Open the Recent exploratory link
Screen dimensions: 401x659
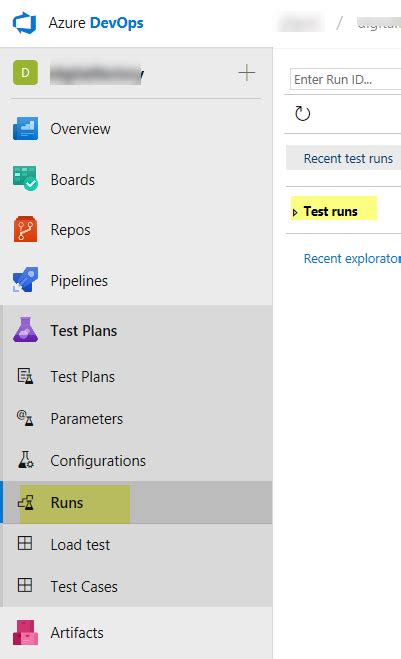click(x=352, y=258)
